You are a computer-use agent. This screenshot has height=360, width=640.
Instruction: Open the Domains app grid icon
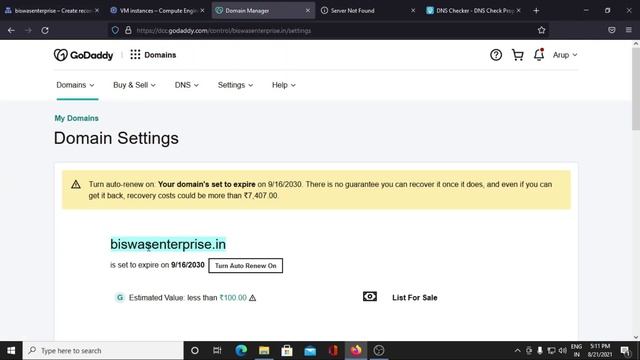135,55
